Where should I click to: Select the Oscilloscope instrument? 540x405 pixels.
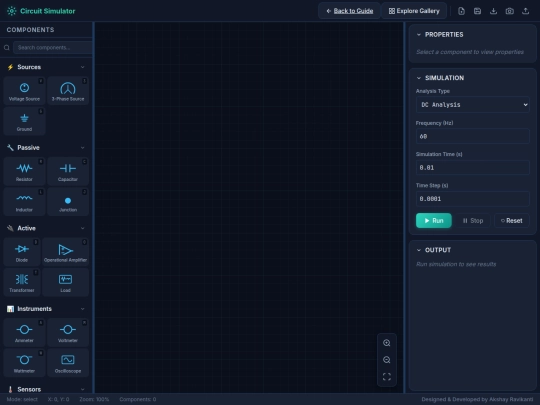point(68,363)
